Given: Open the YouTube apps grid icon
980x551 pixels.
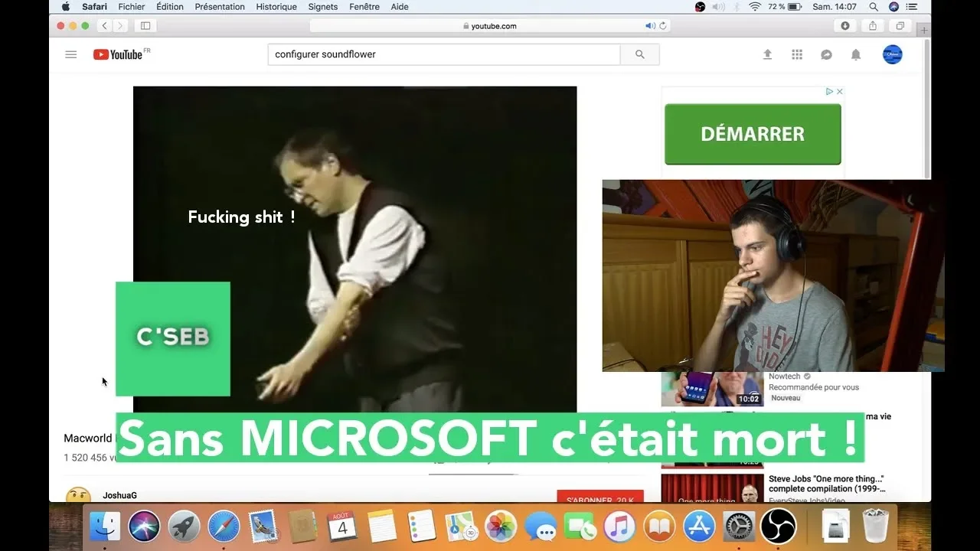Looking at the screenshot, I should 797,54.
